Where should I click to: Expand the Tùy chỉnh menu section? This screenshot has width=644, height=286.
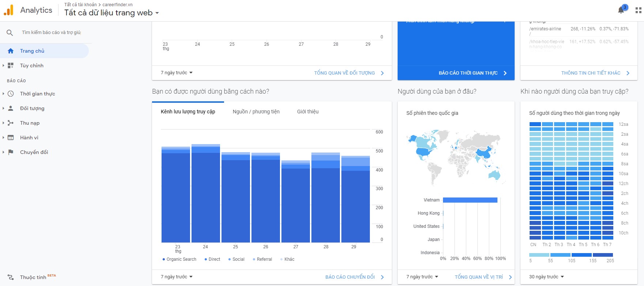pos(3,65)
